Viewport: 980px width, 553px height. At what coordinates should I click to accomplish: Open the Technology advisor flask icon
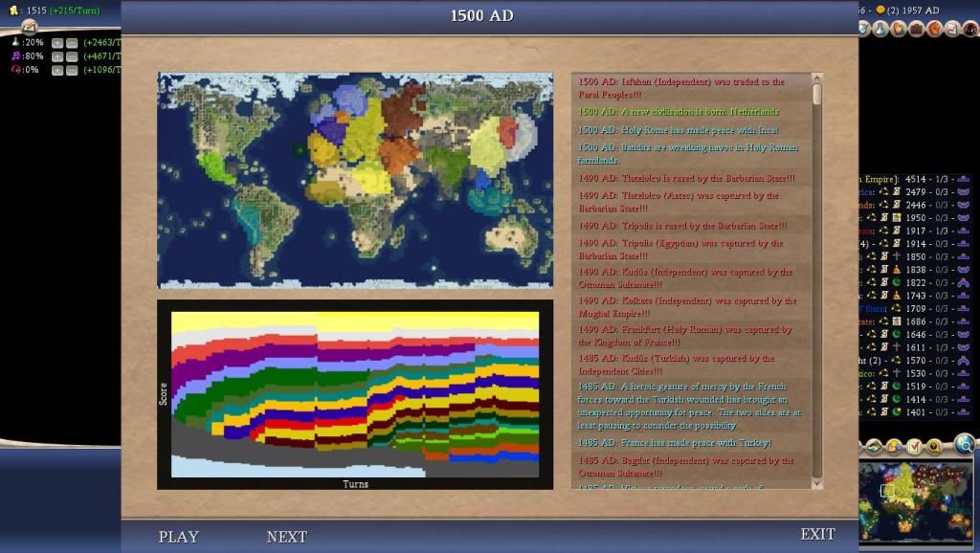tap(880, 29)
